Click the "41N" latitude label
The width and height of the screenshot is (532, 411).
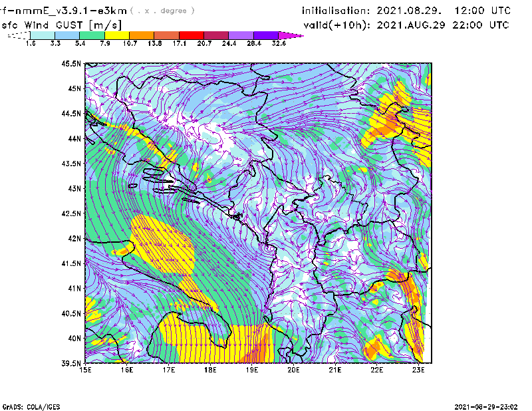pyautogui.click(x=74, y=289)
